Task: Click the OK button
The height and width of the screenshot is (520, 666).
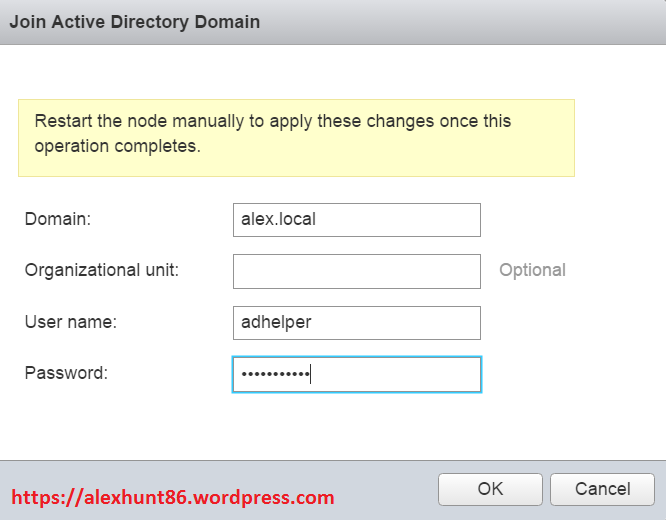Action: (490, 489)
